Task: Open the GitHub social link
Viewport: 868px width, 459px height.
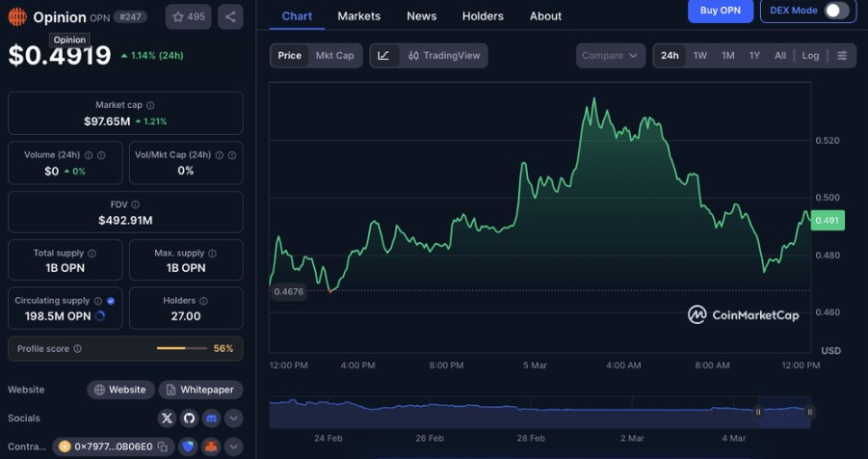Action: (x=189, y=418)
